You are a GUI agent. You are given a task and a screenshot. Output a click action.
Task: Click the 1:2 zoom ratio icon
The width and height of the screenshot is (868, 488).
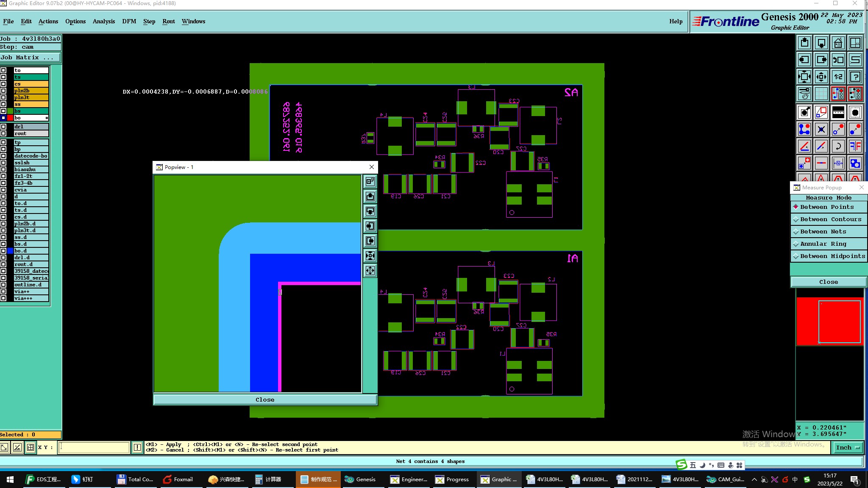(838, 77)
